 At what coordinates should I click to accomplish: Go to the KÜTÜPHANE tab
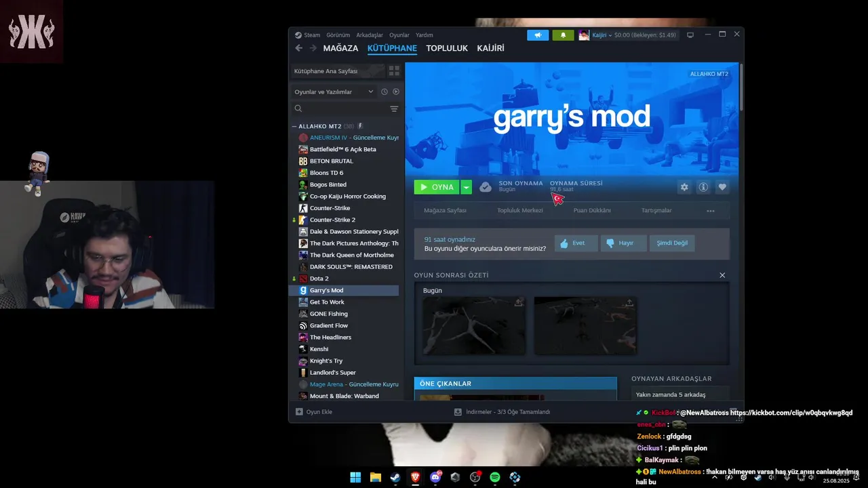click(x=392, y=48)
